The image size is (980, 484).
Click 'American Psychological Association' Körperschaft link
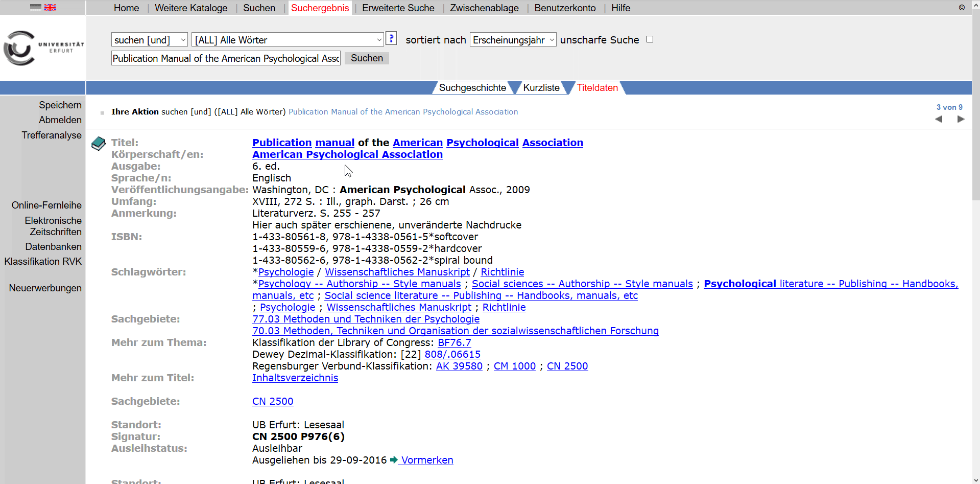click(x=347, y=154)
